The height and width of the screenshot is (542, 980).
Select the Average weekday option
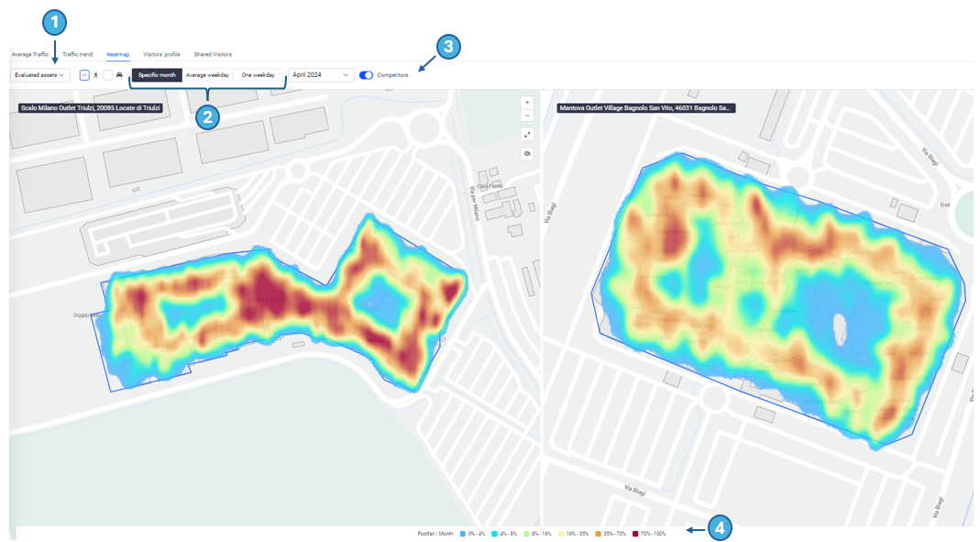[207, 75]
